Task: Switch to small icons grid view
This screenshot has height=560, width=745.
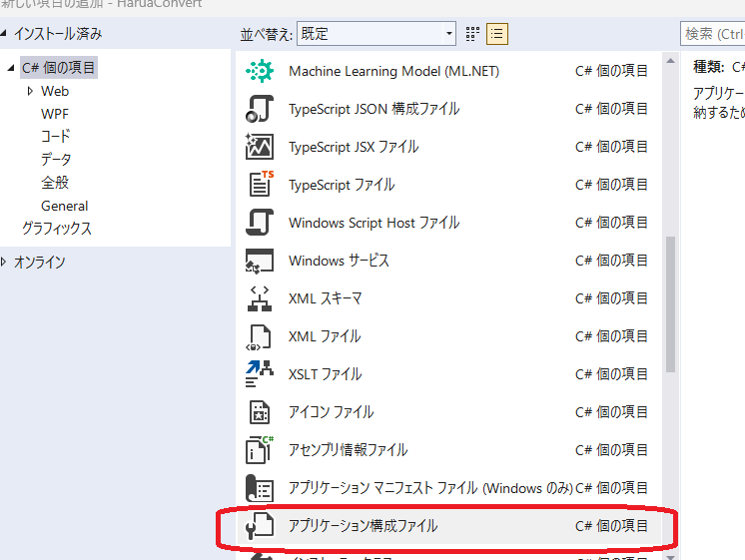Action: (472, 34)
